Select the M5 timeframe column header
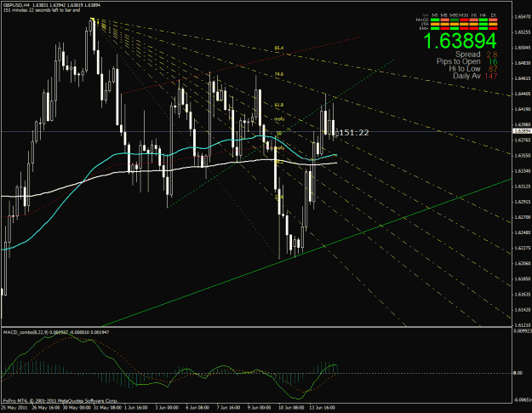Viewport: 532px width, 413px height. tap(444, 15)
